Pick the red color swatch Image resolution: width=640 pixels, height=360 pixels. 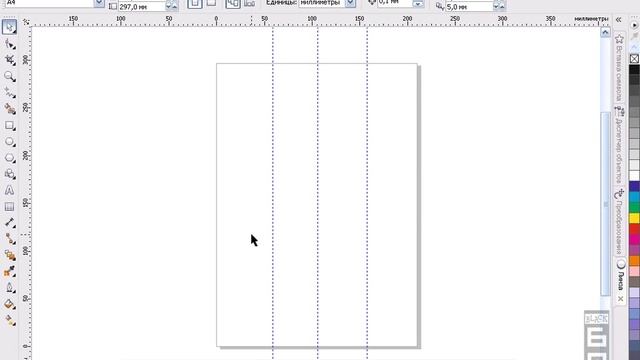[634, 229]
